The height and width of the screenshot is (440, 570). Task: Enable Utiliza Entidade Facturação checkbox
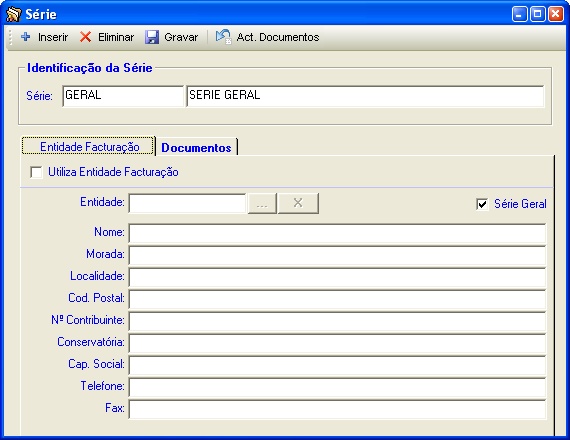pyautogui.click(x=36, y=172)
